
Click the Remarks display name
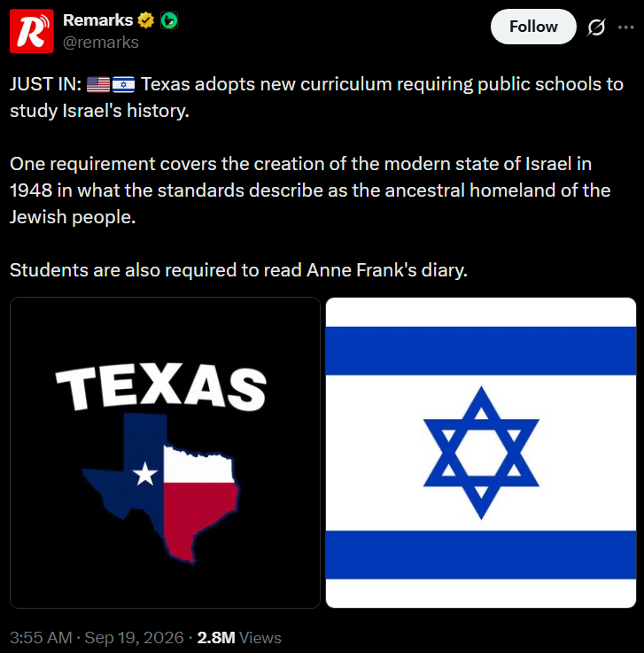97,20
